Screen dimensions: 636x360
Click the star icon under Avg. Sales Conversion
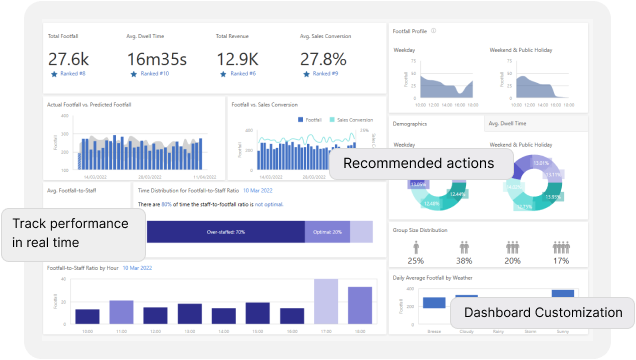[306, 74]
